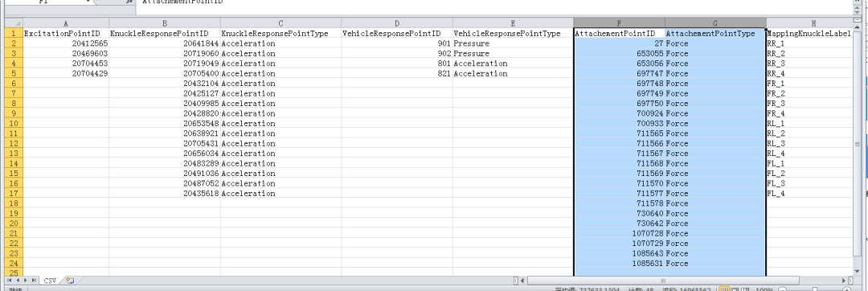The image size is (868, 291).
Task: Switch to Normal view in status bar
Action: [x=724, y=289]
